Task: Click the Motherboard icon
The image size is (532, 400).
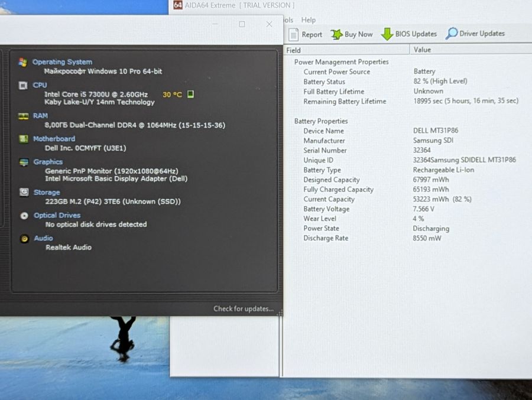Action: (24, 139)
